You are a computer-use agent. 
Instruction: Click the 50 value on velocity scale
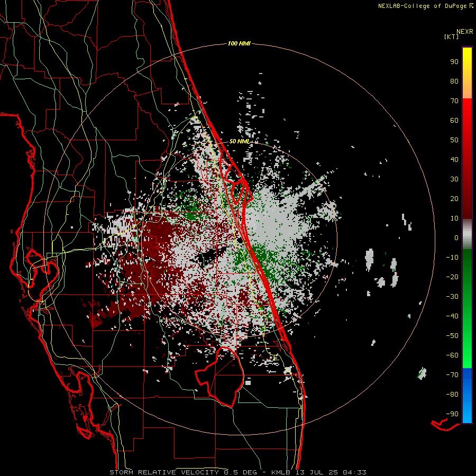click(454, 140)
